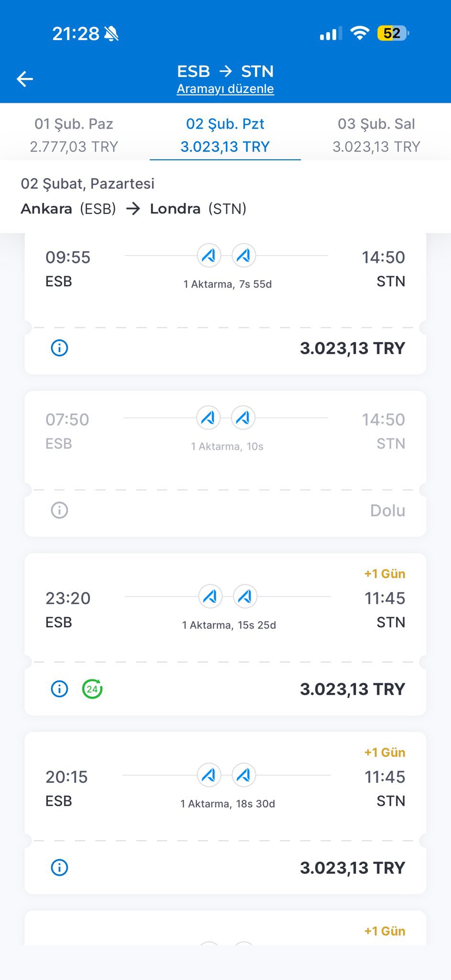
Task: Expand the 1 Aktarma, 15s 25d details
Action: click(x=229, y=625)
